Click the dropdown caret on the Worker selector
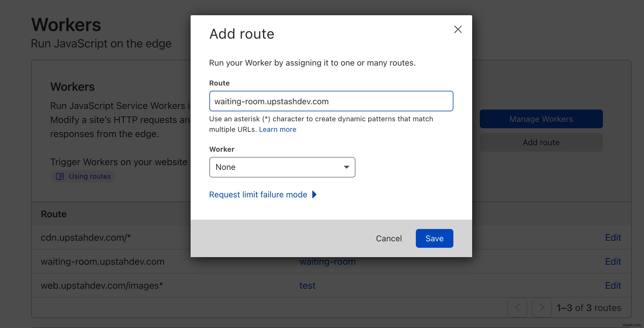This screenshot has width=644, height=328. click(347, 167)
